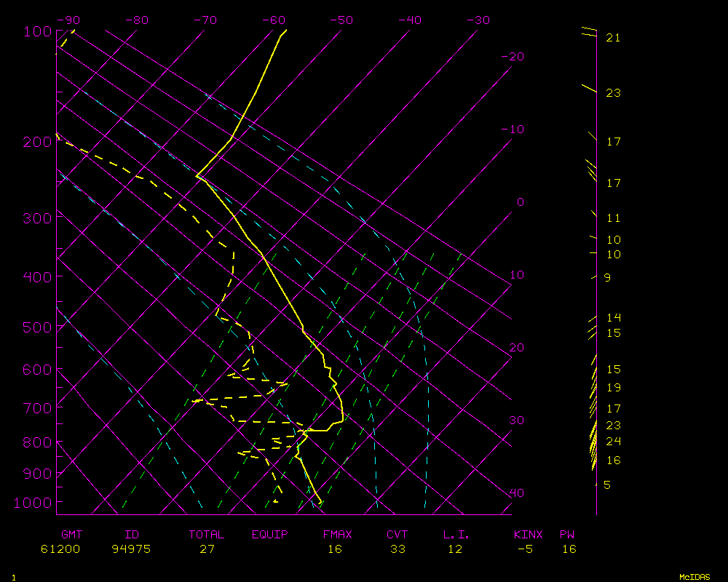The image size is (728, 582).
Task: Select the L.I. header label
Action: pyautogui.click(x=456, y=535)
